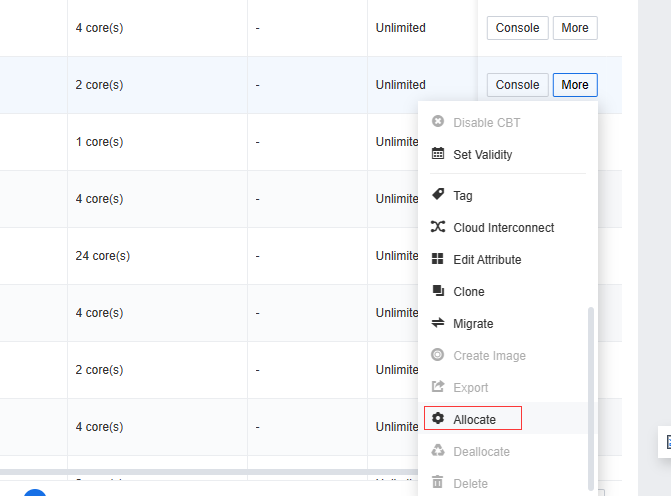Click the Migrate arrows icon
The image size is (671, 496).
tap(437, 323)
